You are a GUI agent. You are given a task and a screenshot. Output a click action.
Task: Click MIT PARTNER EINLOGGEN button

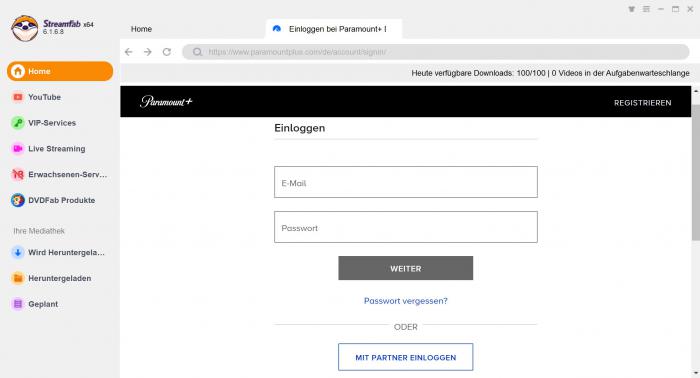[405, 357]
